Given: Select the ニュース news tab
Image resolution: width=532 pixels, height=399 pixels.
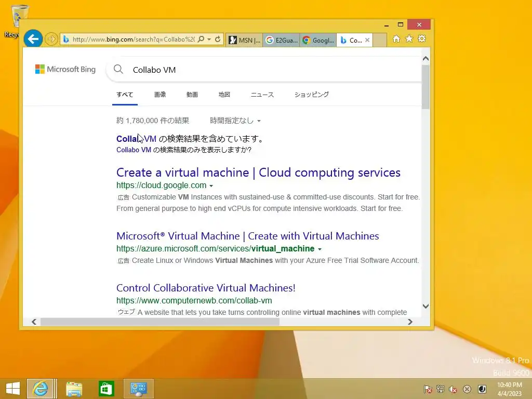Looking at the screenshot, I should coord(262,95).
